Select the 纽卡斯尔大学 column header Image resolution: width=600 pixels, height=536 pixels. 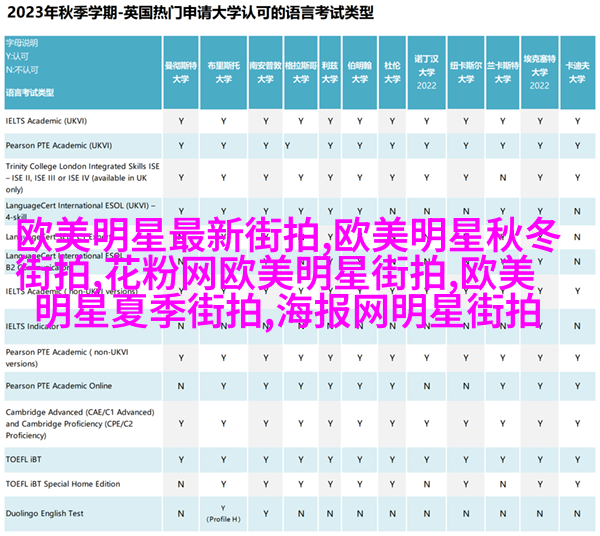tap(466, 72)
